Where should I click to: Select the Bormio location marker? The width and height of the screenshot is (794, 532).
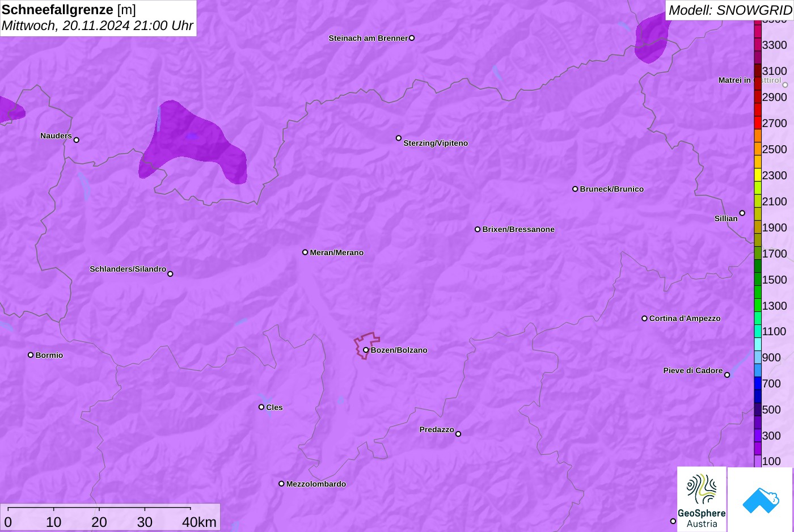click(31, 355)
